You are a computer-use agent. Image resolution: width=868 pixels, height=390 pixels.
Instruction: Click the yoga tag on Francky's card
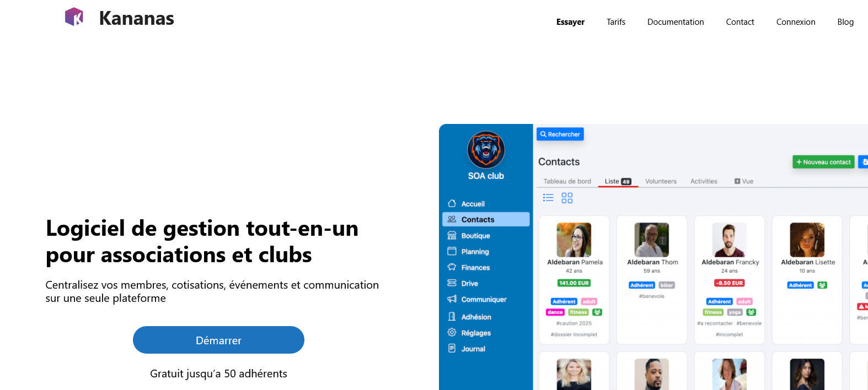735,312
